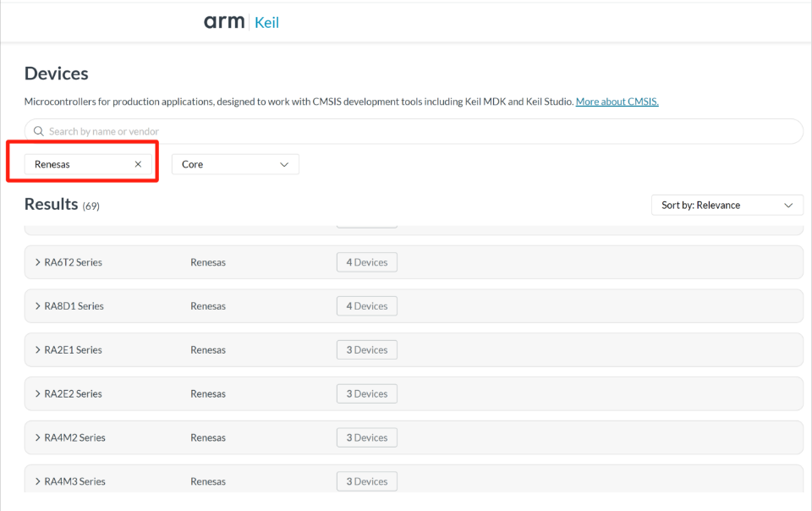This screenshot has width=812, height=511.
Task: Select the RA2E1 Series name text
Action: pyautogui.click(x=73, y=349)
